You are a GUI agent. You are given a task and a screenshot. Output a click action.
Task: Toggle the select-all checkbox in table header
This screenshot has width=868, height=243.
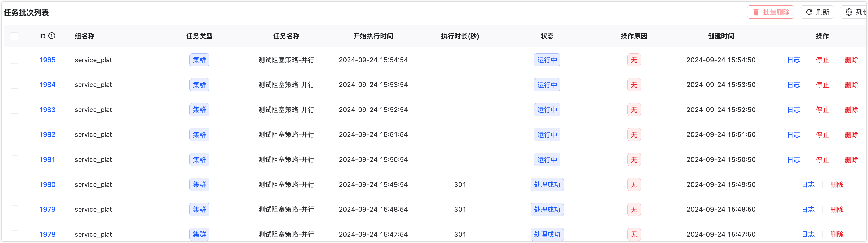point(14,36)
